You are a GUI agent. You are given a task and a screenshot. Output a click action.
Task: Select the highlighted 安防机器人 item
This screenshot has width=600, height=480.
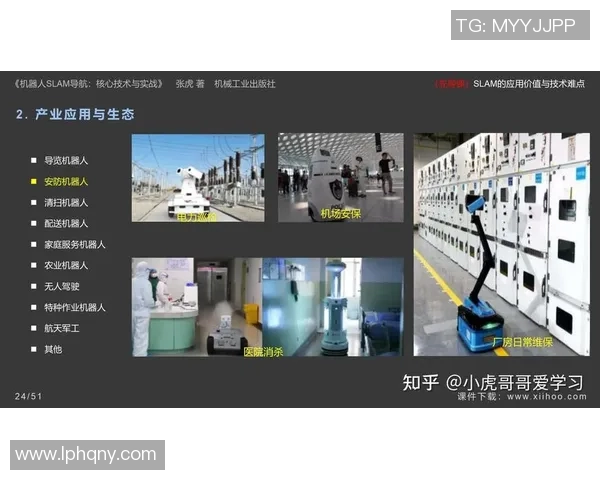[x=66, y=181]
